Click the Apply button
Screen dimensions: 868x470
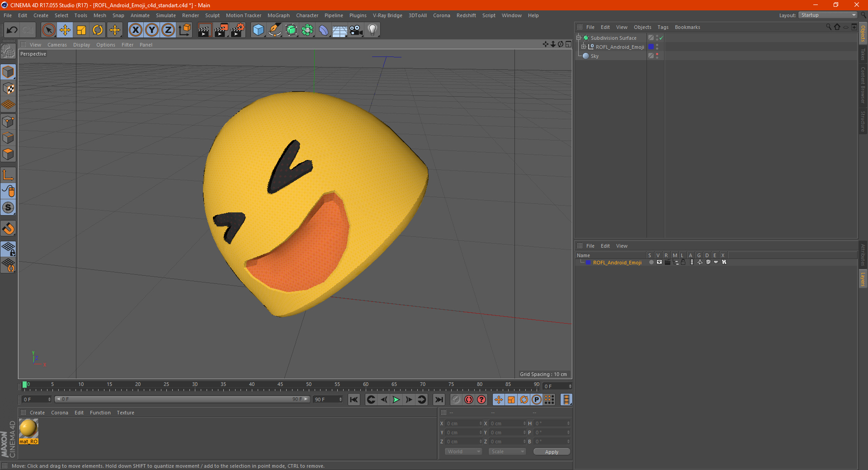[552, 452]
